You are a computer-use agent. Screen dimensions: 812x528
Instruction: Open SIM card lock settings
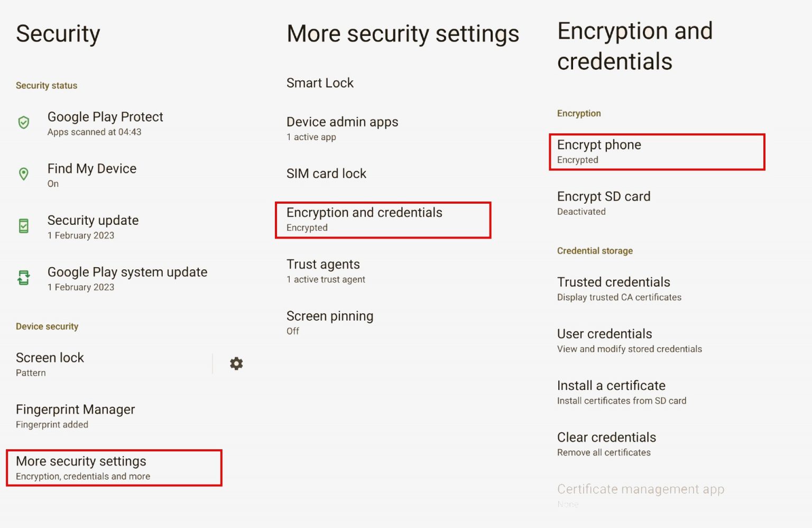pos(326,174)
